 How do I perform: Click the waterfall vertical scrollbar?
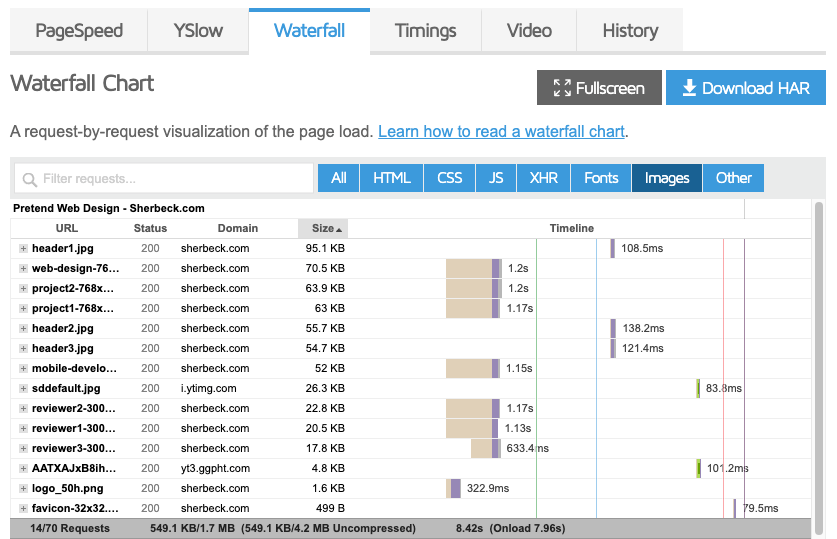click(820, 368)
